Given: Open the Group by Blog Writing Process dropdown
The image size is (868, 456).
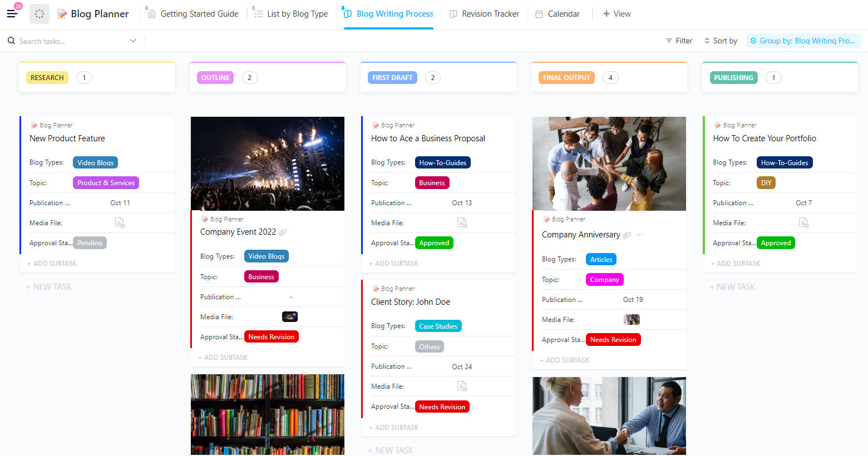Looking at the screenshot, I should point(803,41).
